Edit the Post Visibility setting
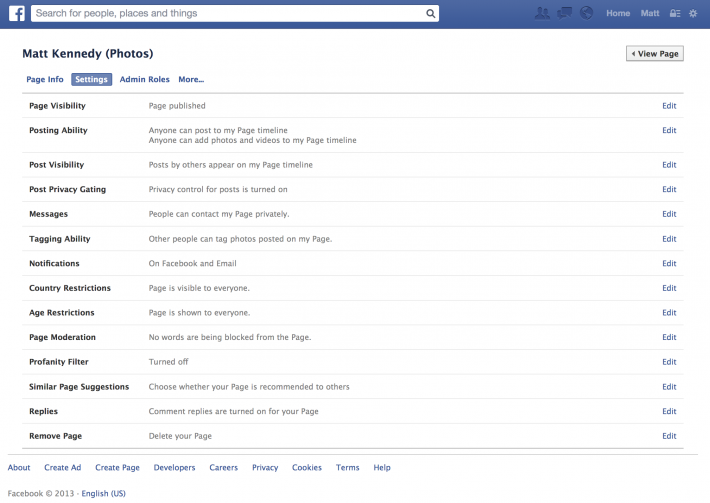 click(669, 165)
